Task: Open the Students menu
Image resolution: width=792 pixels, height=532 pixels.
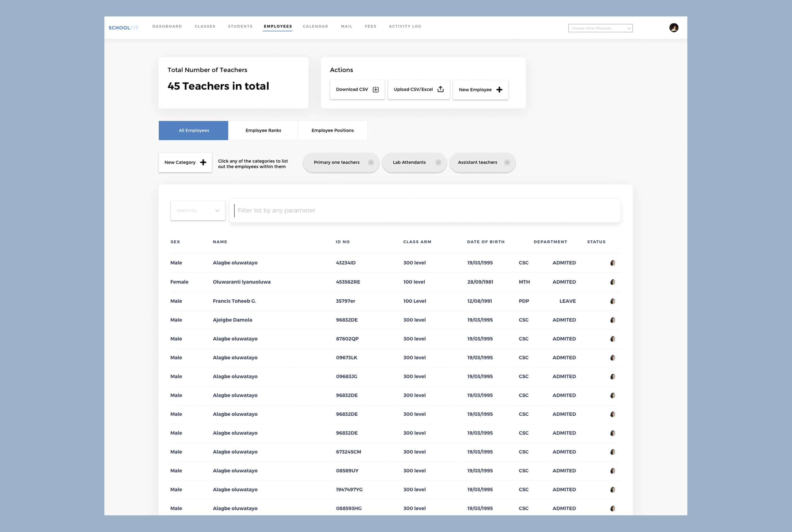Action: coord(240,27)
